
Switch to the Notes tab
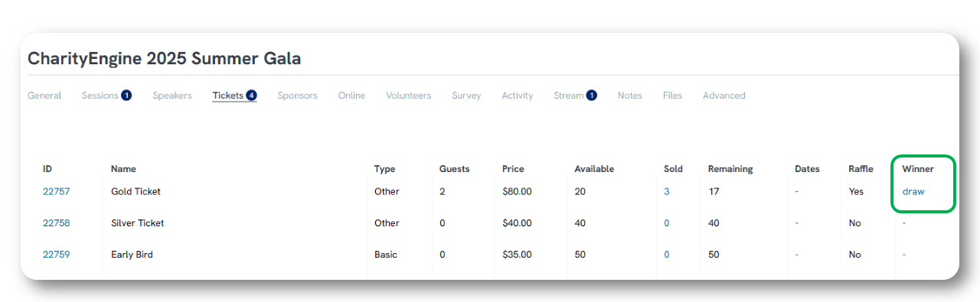pos(630,96)
